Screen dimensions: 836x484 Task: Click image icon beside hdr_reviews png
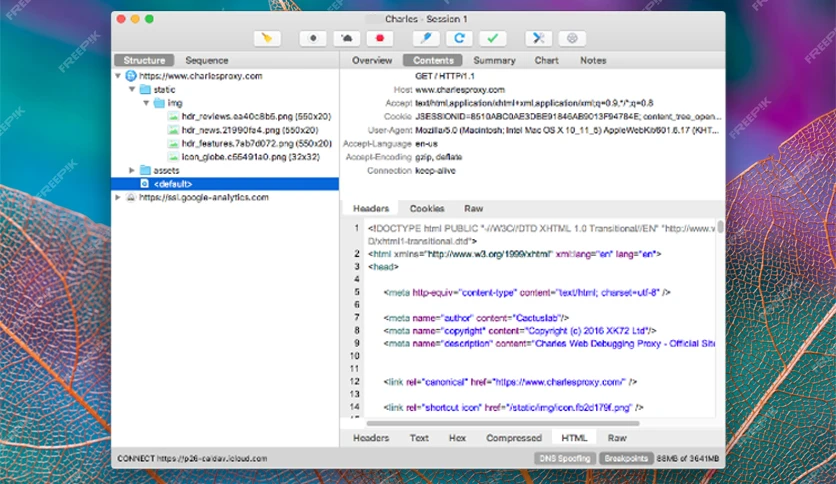point(173,116)
